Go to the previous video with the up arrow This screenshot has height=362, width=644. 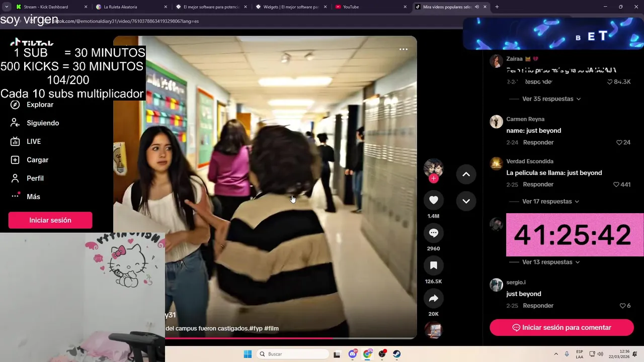466,174
